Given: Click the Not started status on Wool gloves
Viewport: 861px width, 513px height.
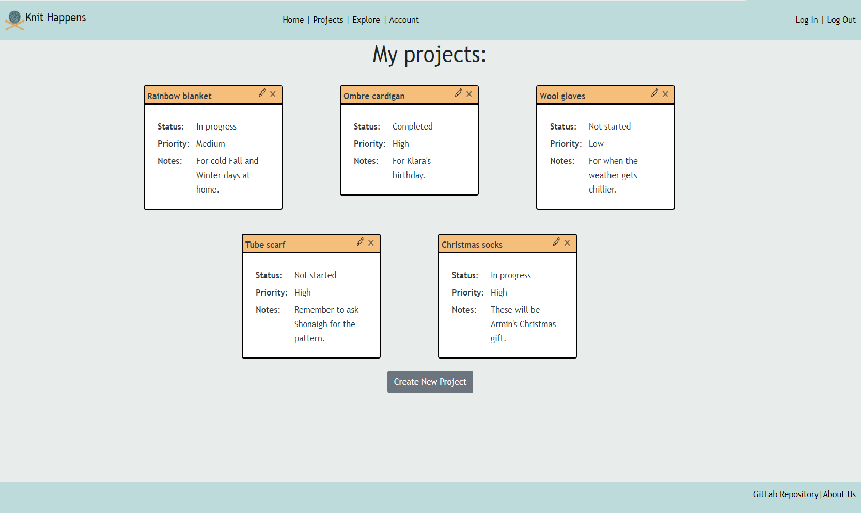Looking at the screenshot, I should pos(610,126).
